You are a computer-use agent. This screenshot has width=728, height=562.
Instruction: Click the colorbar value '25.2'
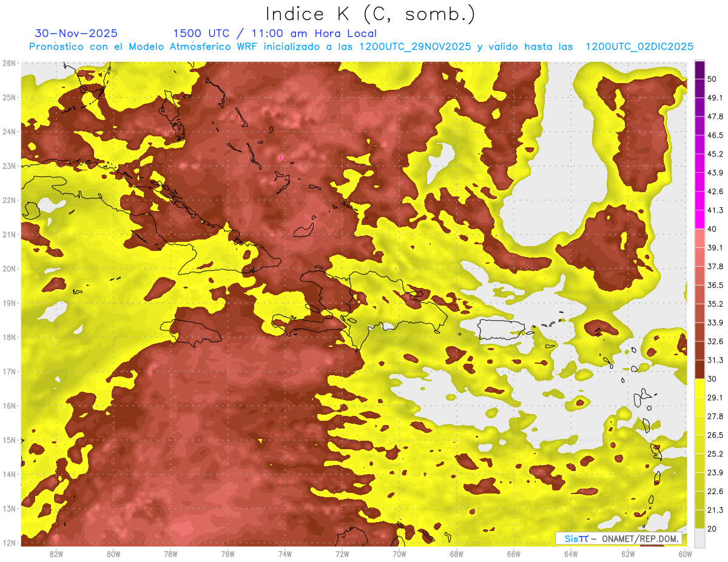715,453
